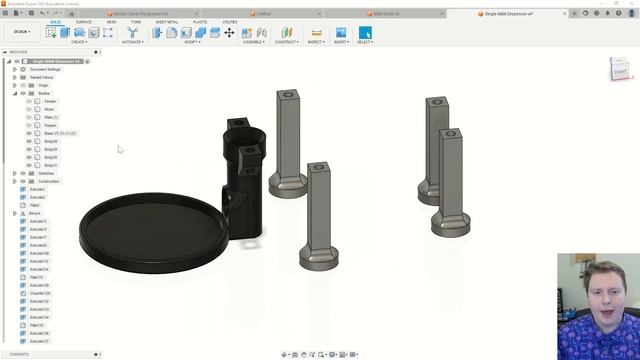Click the Save icon in top bar
640x360 pixels.
pyautogui.click(x=31, y=13)
